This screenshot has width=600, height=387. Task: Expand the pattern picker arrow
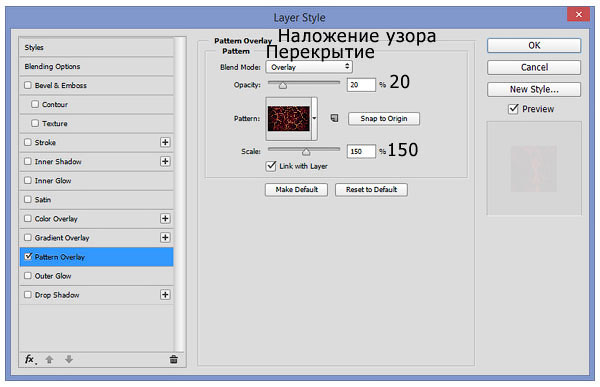[x=314, y=118]
